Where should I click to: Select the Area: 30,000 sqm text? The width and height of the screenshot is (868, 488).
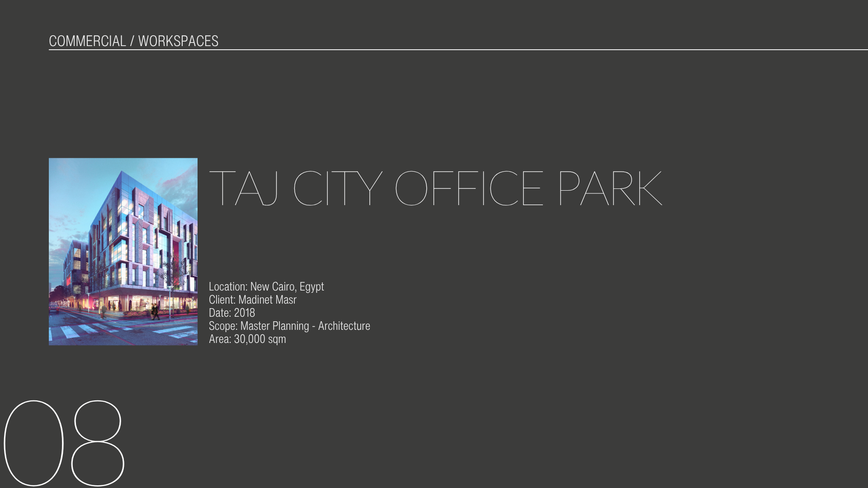pos(247,339)
